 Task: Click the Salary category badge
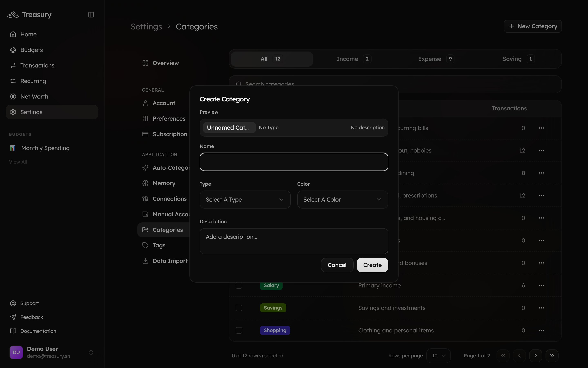click(271, 285)
